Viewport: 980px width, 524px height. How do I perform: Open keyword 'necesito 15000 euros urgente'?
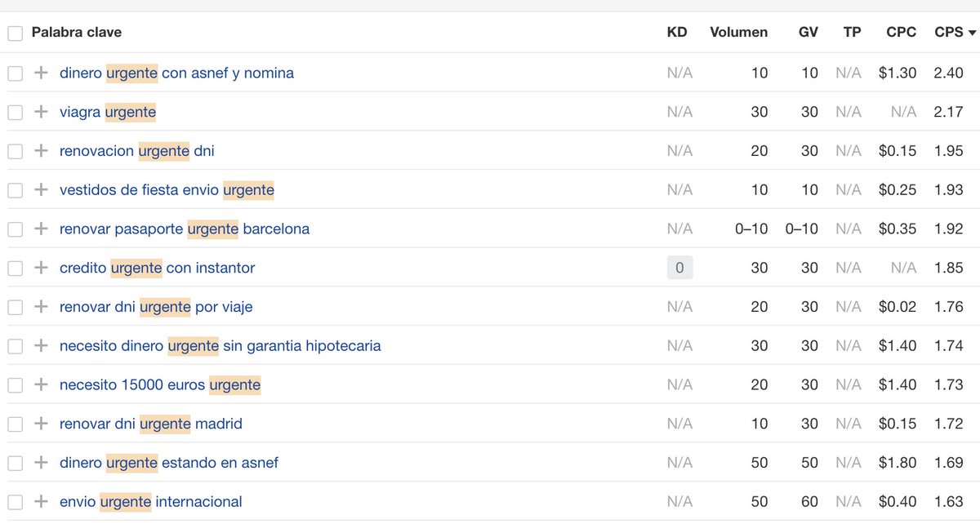pyautogui.click(x=160, y=385)
